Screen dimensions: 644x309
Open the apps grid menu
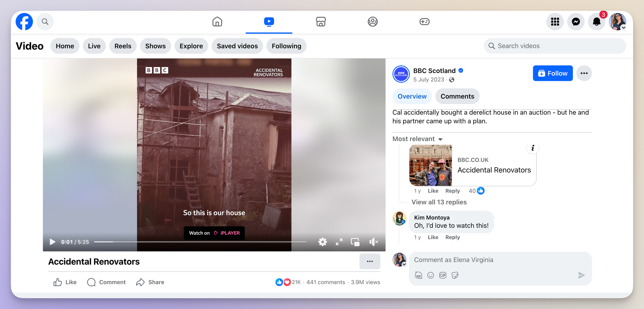555,22
